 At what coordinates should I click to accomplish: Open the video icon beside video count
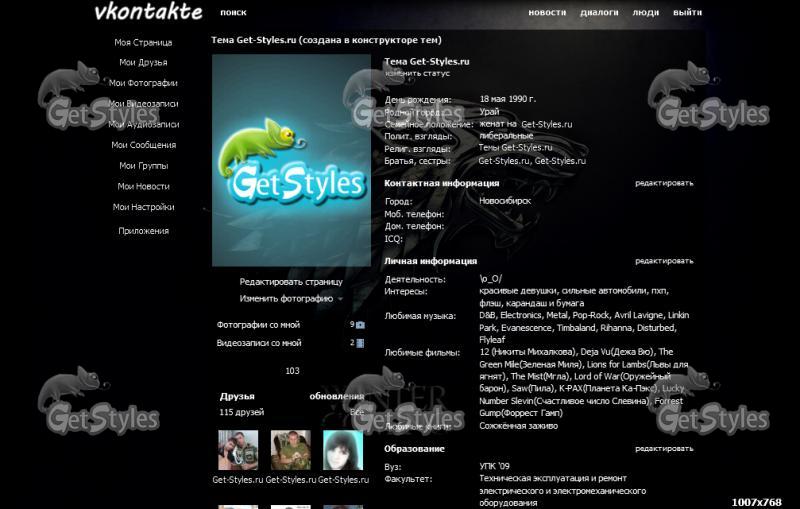coord(360,343)
